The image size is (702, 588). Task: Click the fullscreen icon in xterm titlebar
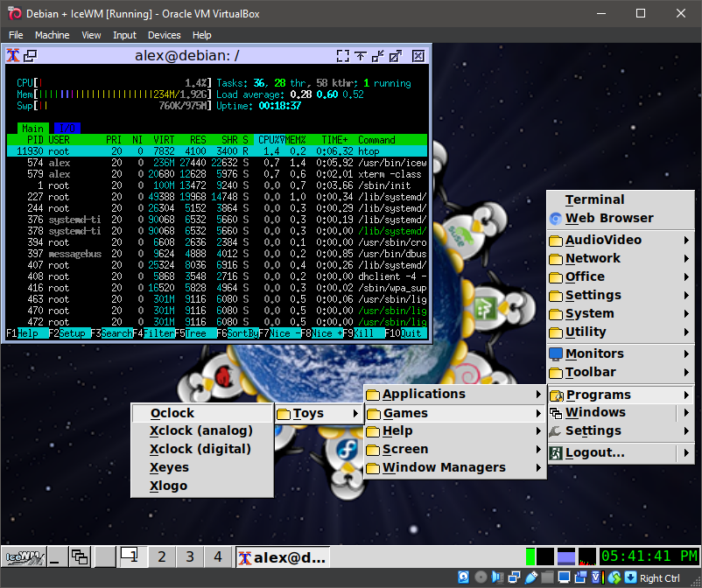tap(342, 55)
